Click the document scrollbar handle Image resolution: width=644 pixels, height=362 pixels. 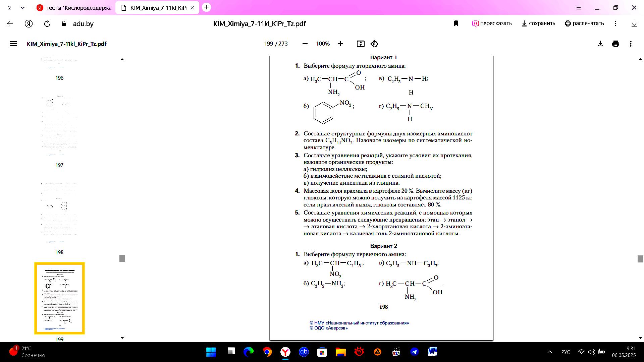(640, 259)
